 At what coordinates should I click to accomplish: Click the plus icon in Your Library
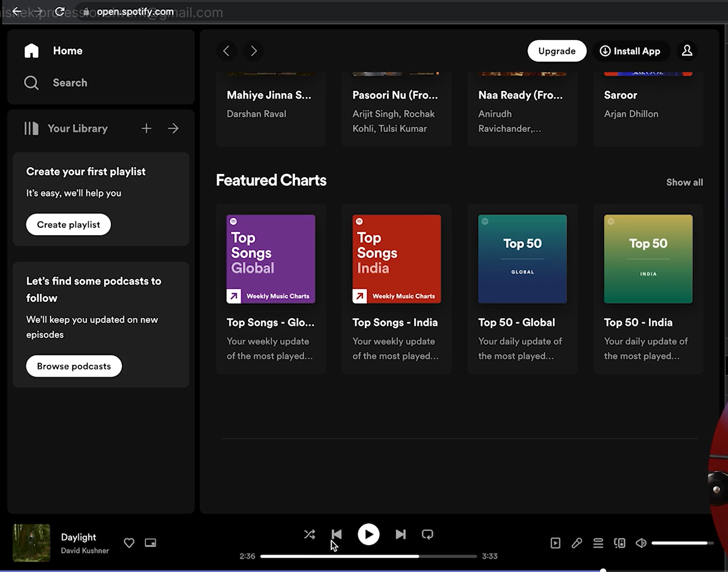coord(146,128)
